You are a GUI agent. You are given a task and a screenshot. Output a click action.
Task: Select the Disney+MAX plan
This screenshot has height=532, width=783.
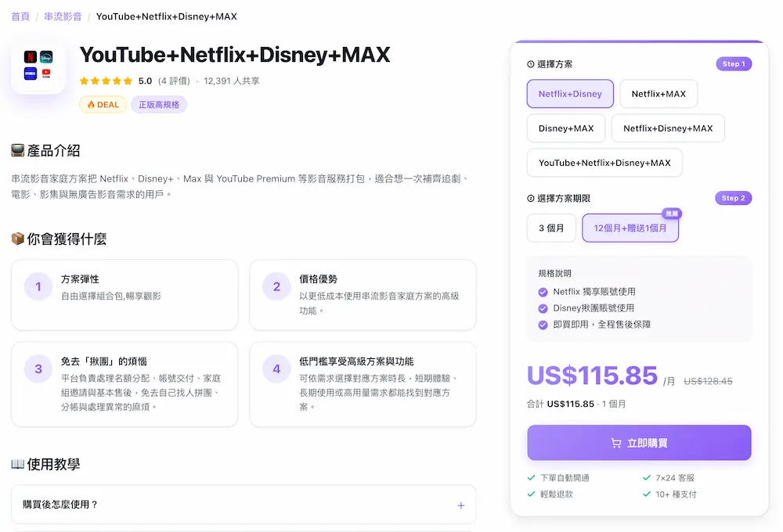tap(566, 128)
